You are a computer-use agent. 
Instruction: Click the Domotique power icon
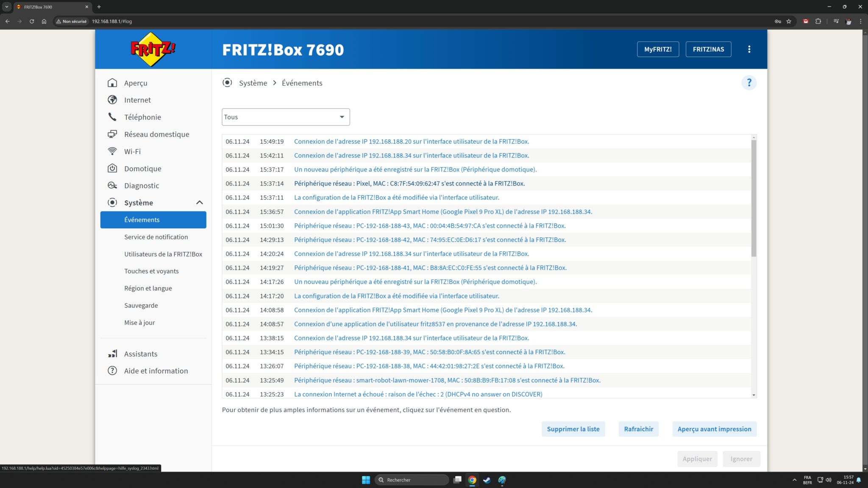(x=112, y=168)
